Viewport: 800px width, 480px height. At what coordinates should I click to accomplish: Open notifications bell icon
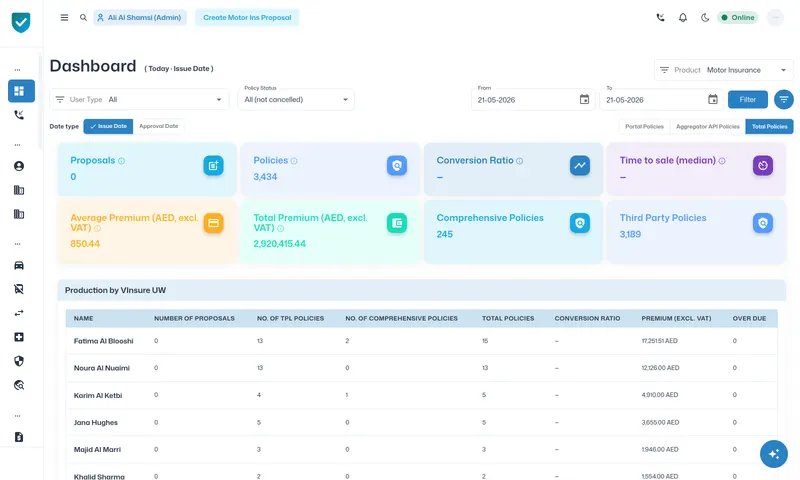pos(683,17)
